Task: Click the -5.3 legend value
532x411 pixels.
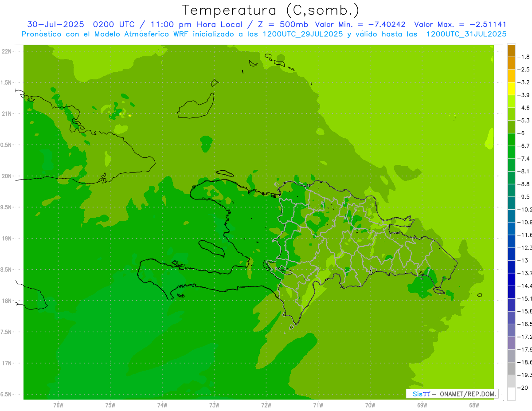Action: 524,120
